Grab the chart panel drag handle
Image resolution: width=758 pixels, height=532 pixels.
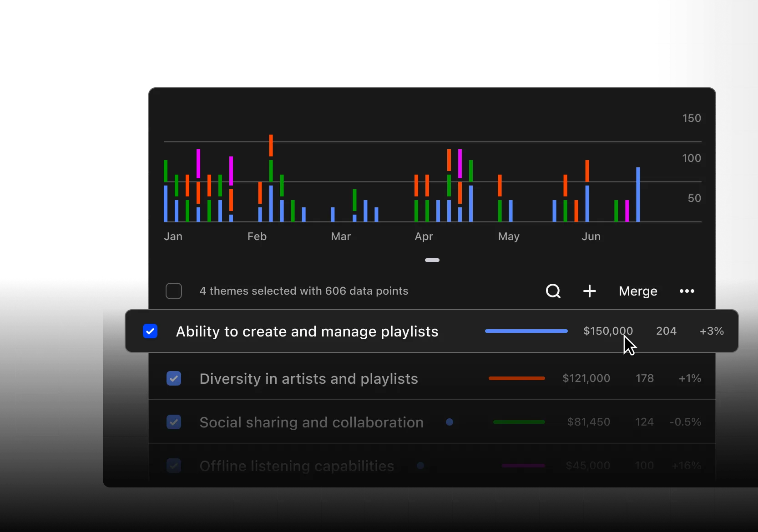click(x=432, y=260)
